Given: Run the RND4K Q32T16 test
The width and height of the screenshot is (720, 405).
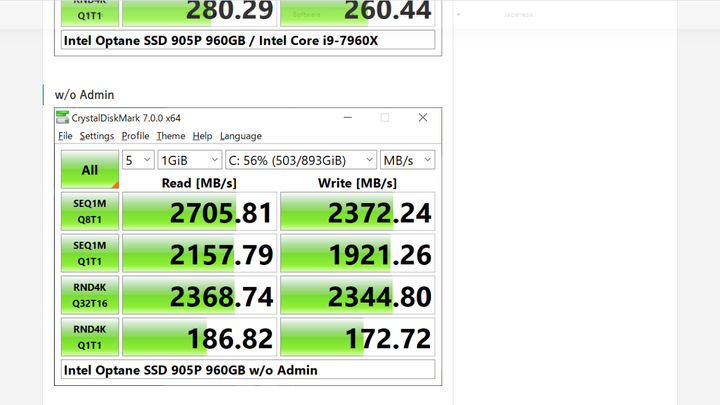Looking at the screenshot, I should pyautogui.click(x=90, y=295).
